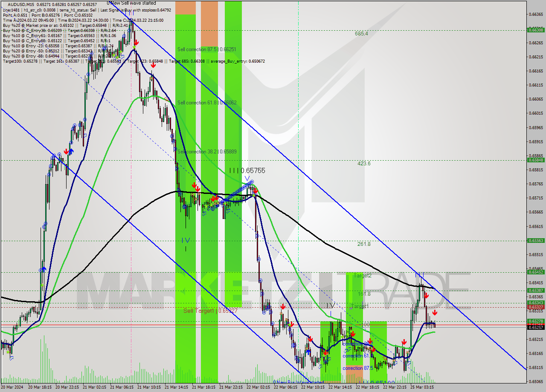Click the 0.66365 price axis value

[x=536, y=14]
